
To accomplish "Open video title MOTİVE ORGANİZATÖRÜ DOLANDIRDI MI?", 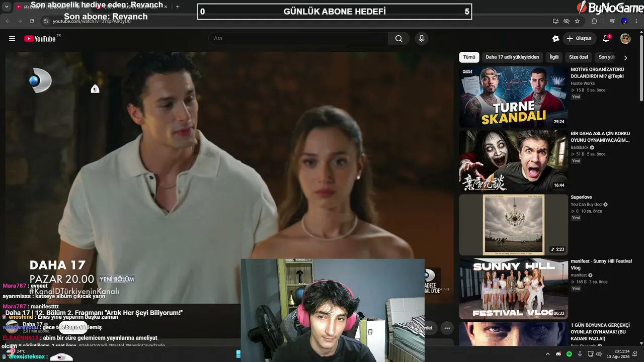I will (x=597, y=73).
